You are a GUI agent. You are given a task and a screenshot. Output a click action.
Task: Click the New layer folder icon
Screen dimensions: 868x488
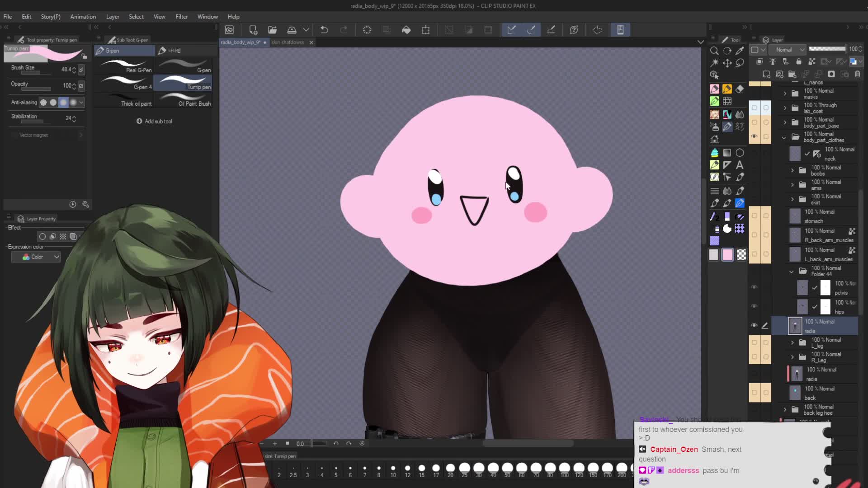tap(792, 74)
